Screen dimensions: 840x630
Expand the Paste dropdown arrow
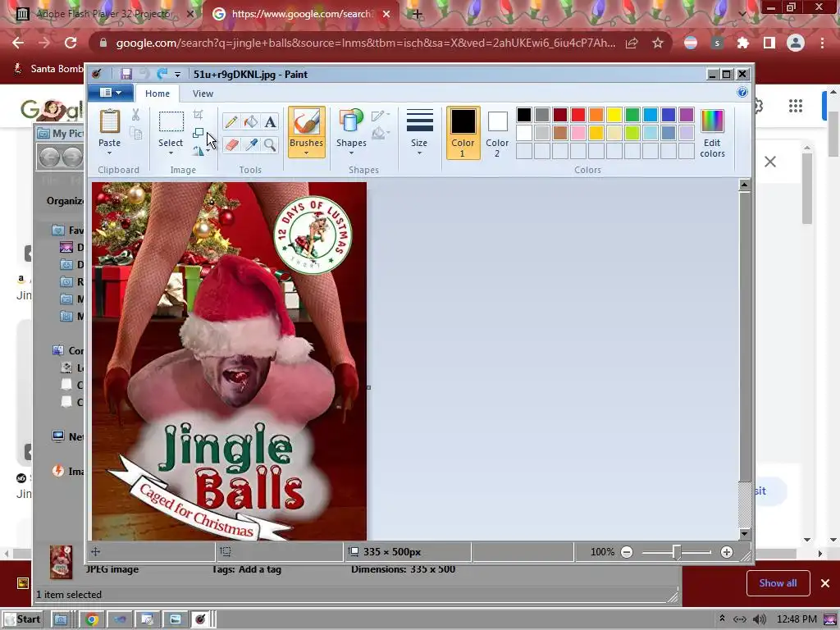(x=109, y=153)
